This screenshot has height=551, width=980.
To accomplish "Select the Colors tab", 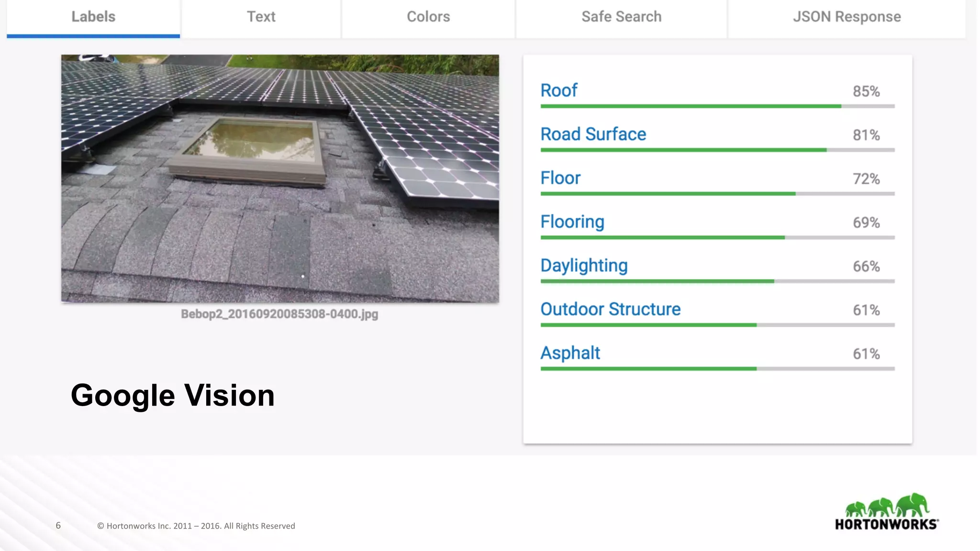I will 428,17.
